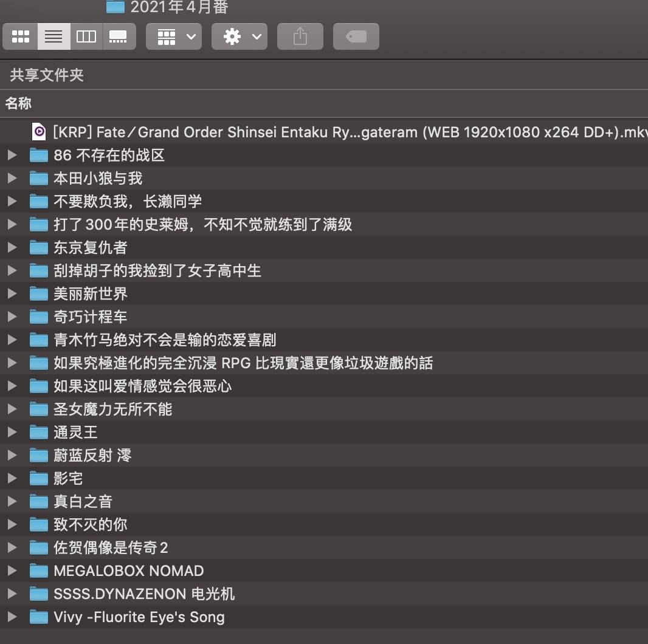648x644 pixels.
Task: Select the SSSS.DYNAZENON 电光机 folder
Action: tap(144, 594)
